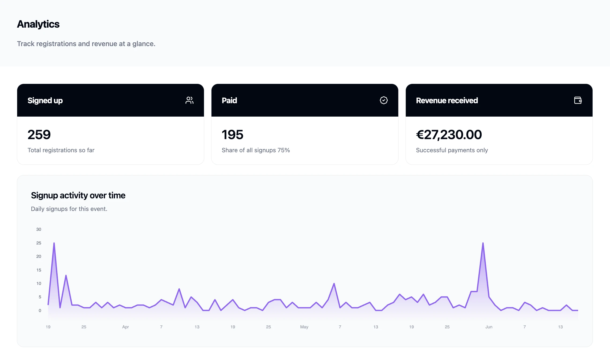
Task: Click the chart peak just before May 7
Action: (334, 284)
